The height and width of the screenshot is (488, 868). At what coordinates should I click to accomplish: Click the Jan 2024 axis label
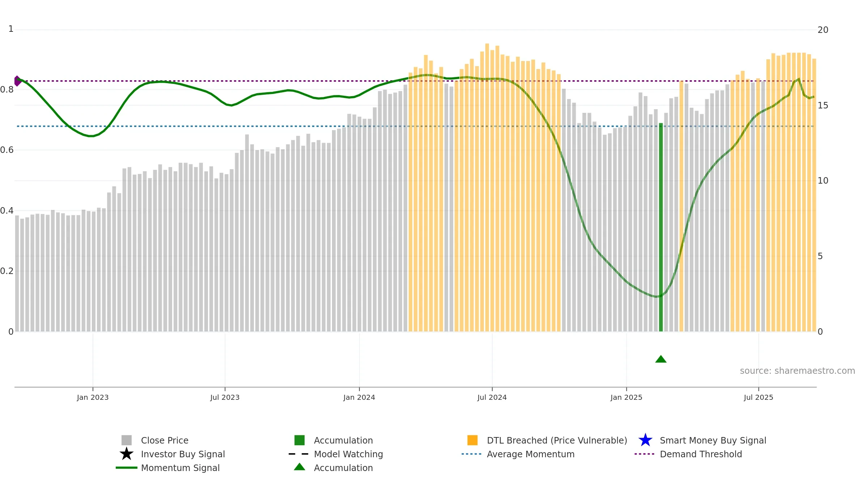(x=359, y=397)
